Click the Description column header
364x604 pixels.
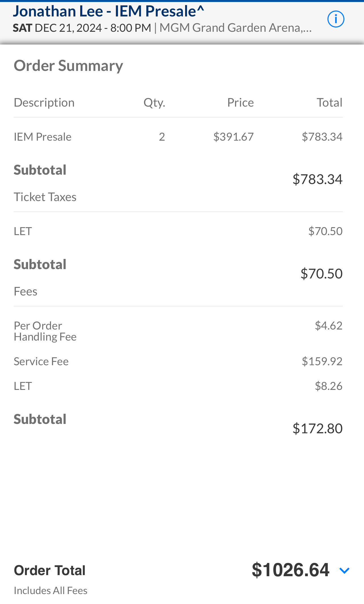click(x=44, y=103)
